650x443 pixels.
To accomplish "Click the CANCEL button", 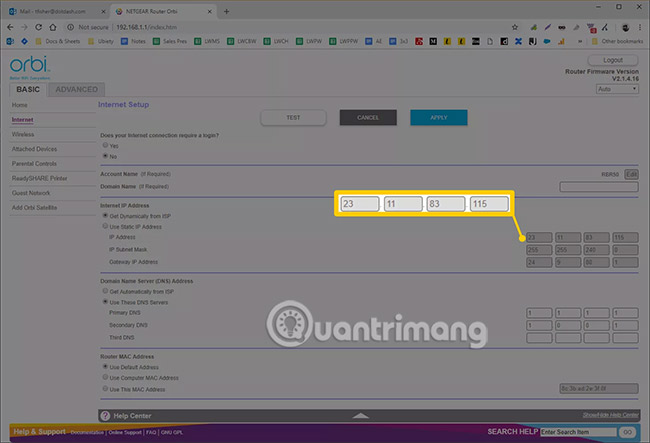I will click(x=368, y=118).
